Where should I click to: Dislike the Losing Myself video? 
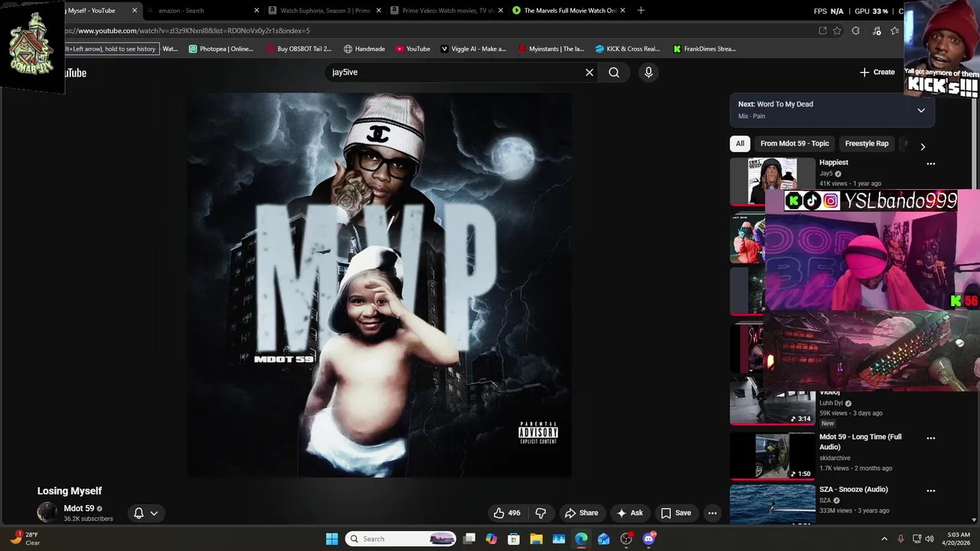[541, 513]
